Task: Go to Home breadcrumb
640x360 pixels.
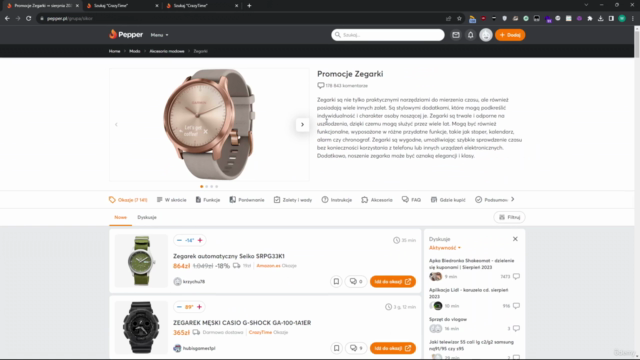Action: pyautogui.click(x=114, y=51)
